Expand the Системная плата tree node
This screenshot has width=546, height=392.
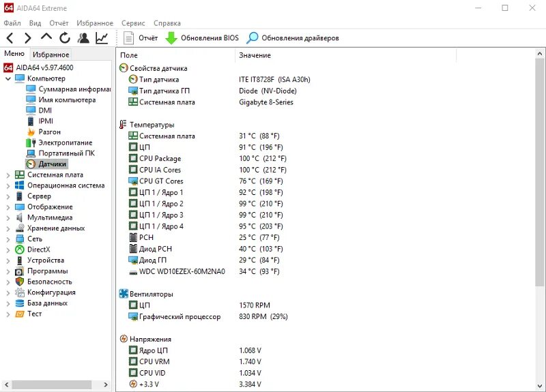point(8,175)
